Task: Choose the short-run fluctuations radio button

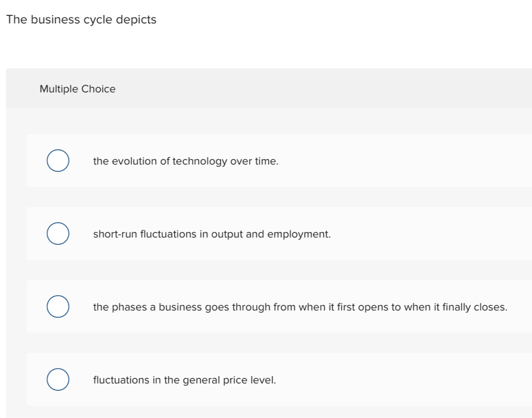Action: coord(57,234)
